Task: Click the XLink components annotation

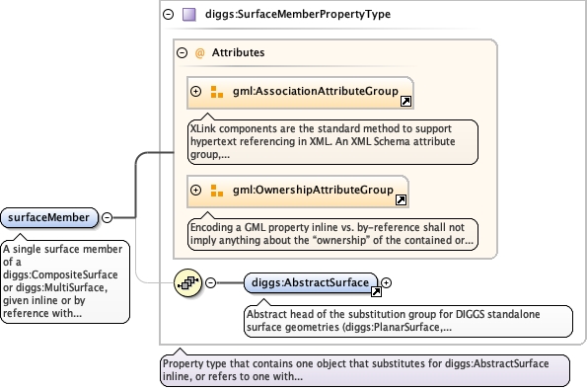Action: [x=332, y=142]
